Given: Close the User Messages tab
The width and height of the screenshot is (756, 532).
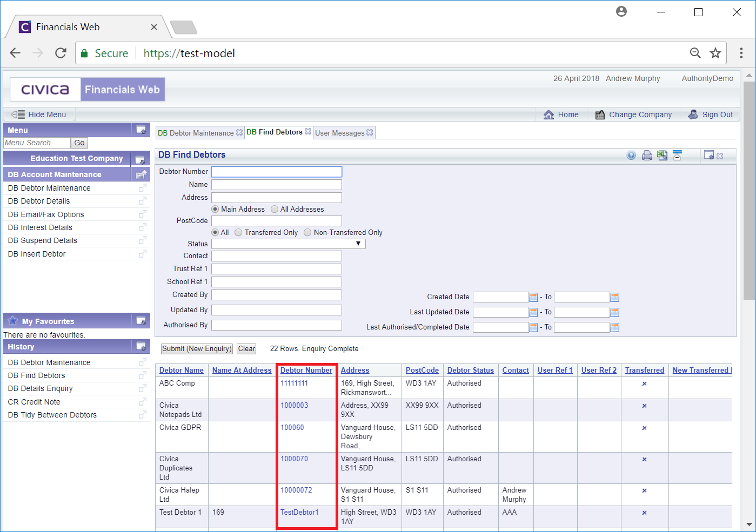Looking at the screenshot, I should [x=370, y=132].
